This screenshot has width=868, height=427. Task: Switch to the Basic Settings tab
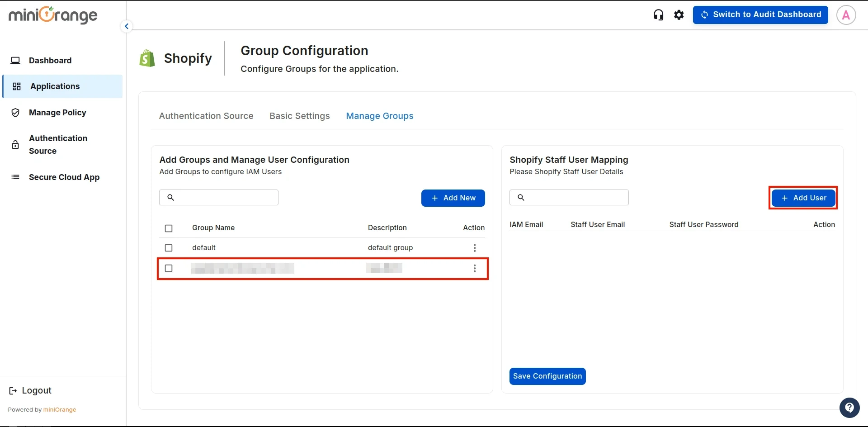[x=299, y=116]
